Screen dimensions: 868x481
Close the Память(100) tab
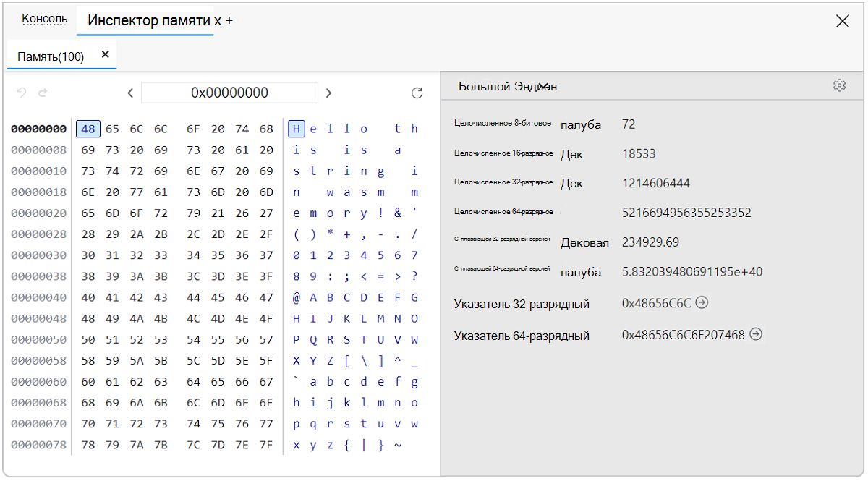click(x=105, y=54)
